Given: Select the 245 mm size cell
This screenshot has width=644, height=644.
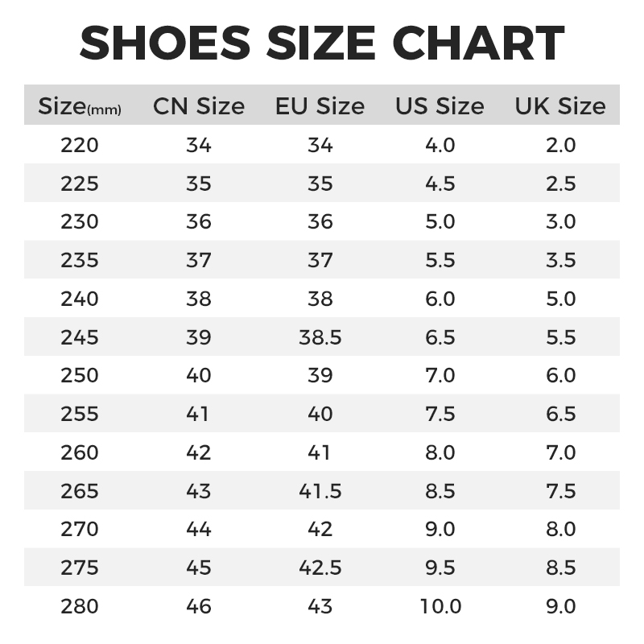Looking at the screenshot, I should (x=80, y=337).
